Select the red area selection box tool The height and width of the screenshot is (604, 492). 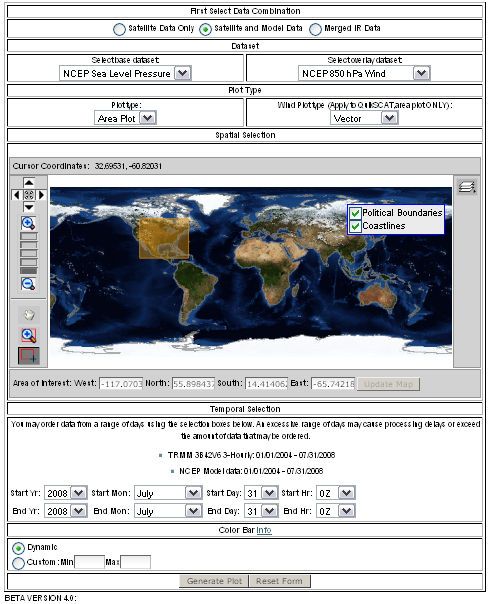[x=29, y=356]
